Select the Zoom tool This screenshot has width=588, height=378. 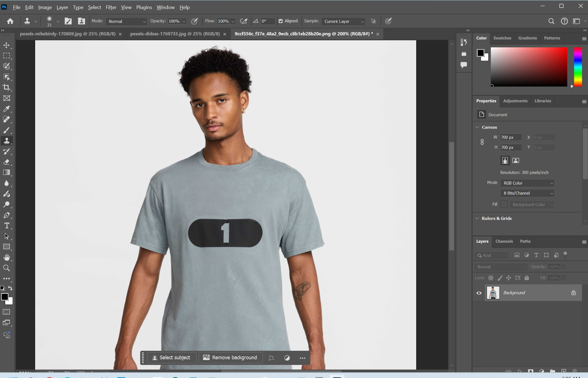[7, 268]
